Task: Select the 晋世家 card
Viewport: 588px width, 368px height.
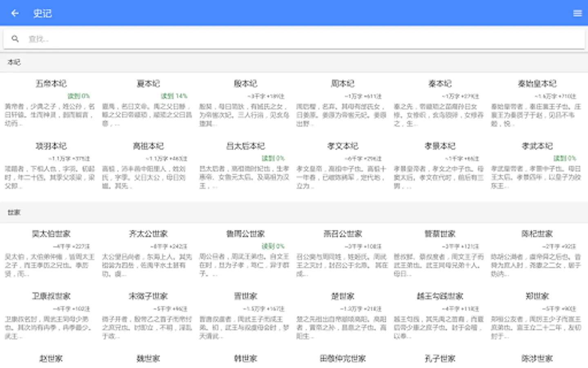Action: click(245, 316)
